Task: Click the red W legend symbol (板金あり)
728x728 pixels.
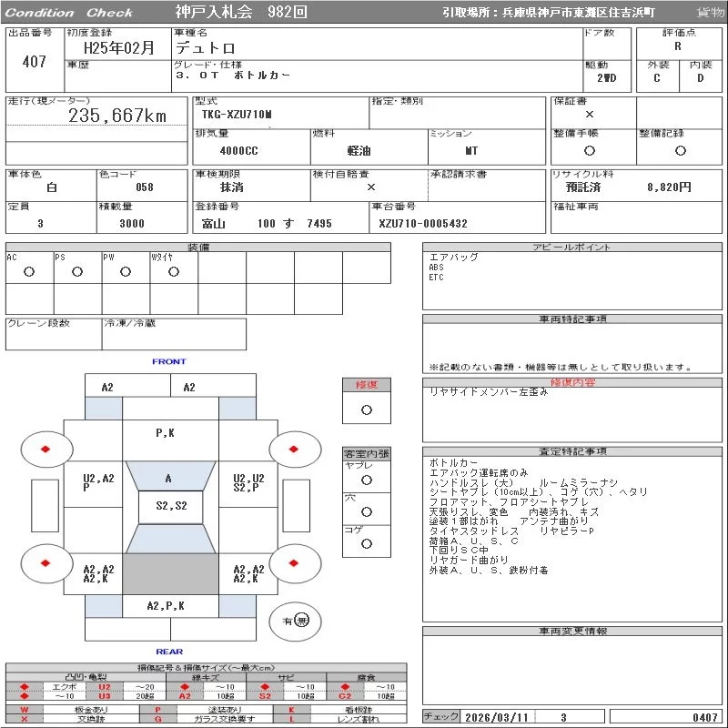Action: (x=25, y=709)
